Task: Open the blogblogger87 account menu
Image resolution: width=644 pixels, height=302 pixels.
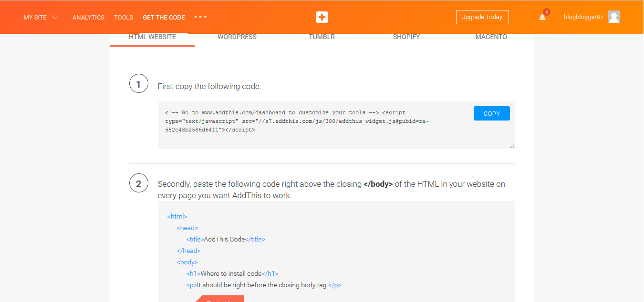Action: [x=583, y=17]
